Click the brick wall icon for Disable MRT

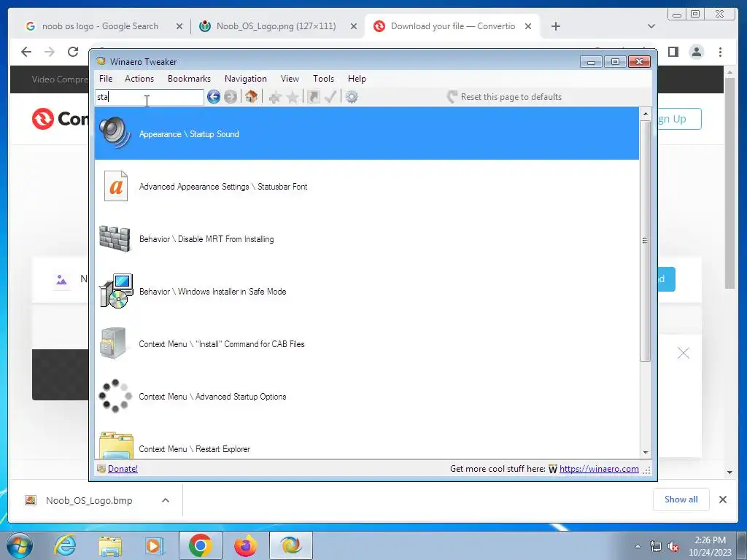pos(115,238)
